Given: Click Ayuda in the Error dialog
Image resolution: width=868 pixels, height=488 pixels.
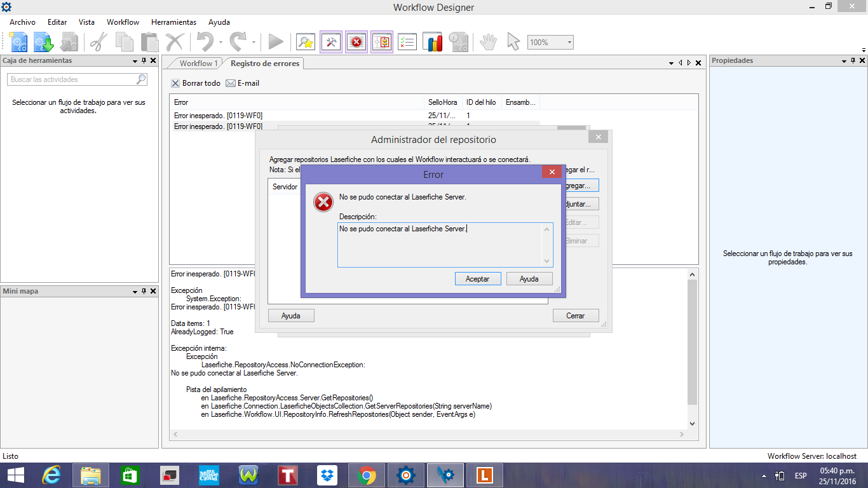Looking at the screenshot, I should coord(529,279).
